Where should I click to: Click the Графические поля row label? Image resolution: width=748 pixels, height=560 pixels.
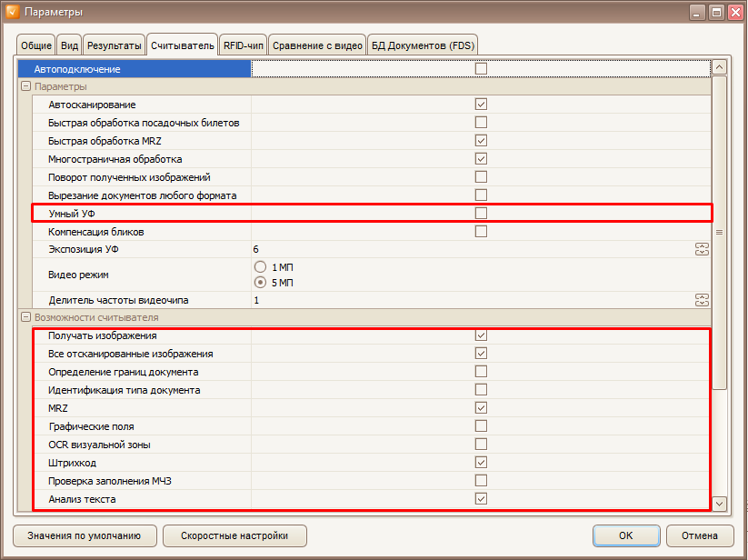tap(91, 426)
